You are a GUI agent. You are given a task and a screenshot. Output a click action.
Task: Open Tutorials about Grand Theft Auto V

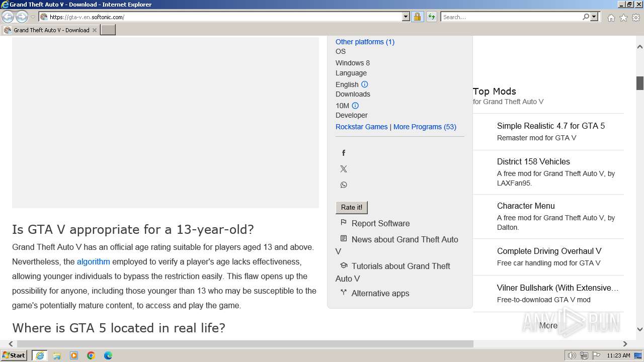(393, 272)
